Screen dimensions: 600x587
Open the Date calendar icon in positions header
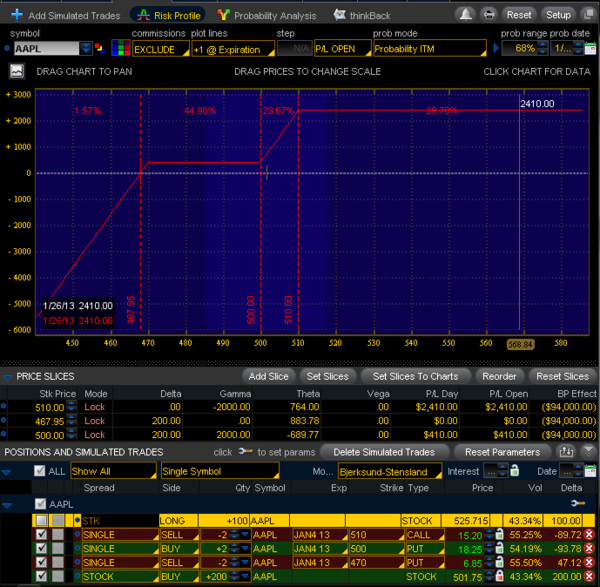(590, 471)
